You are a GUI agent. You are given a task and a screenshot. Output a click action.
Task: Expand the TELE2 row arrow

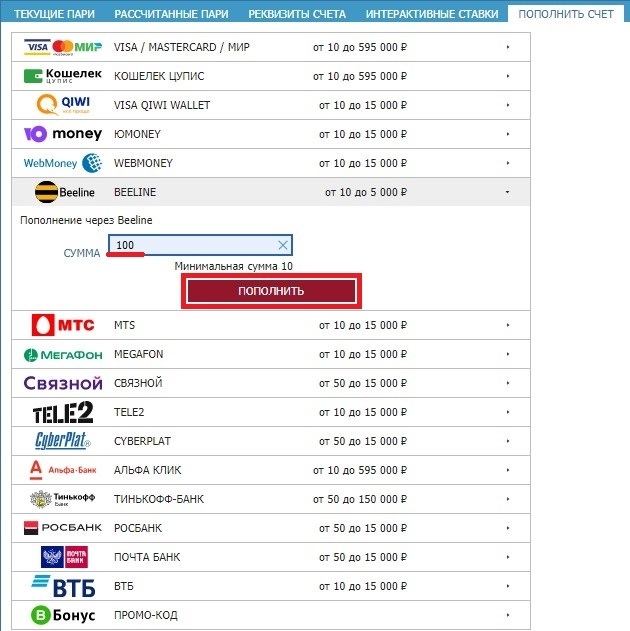508,412
